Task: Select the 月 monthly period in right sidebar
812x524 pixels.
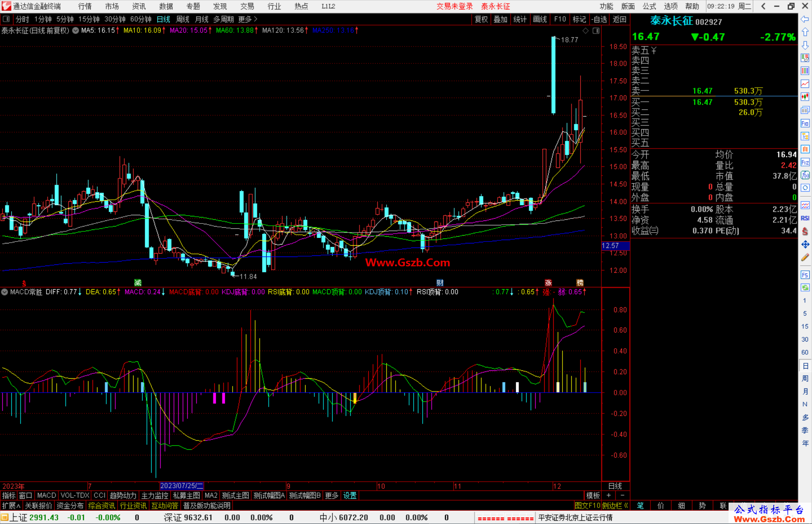Action: [x=805, y=391]
